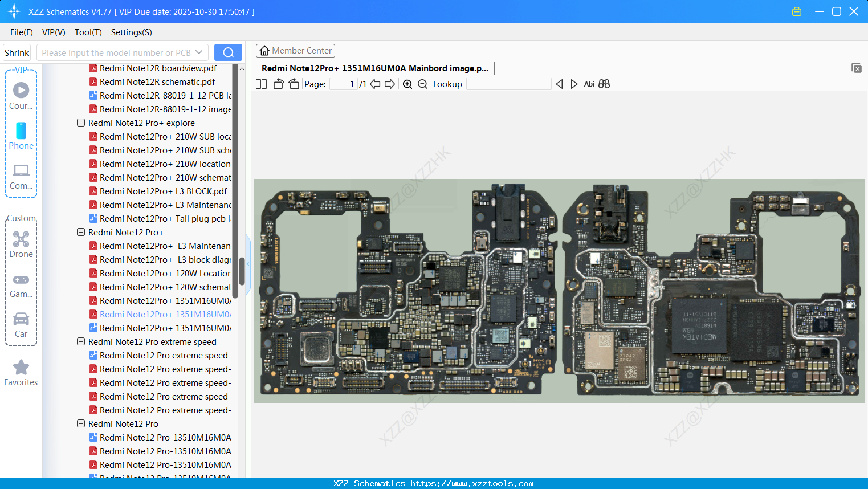Viewport: 868px width, 489px height.
Task: Open the Tool menu
Action: coord(88,32)
